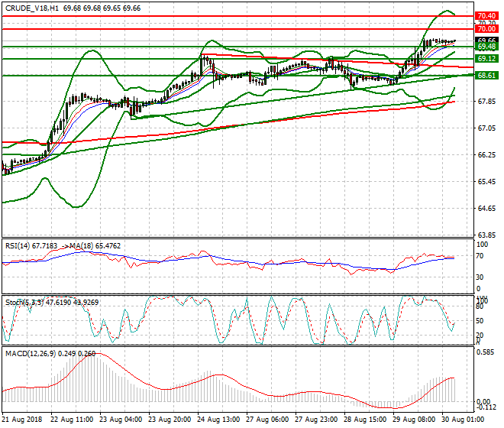The height and width of the screenshot is (428, 504).
Task: Click the 27 Aug 06:00 time label
Action: coord(267,420)
